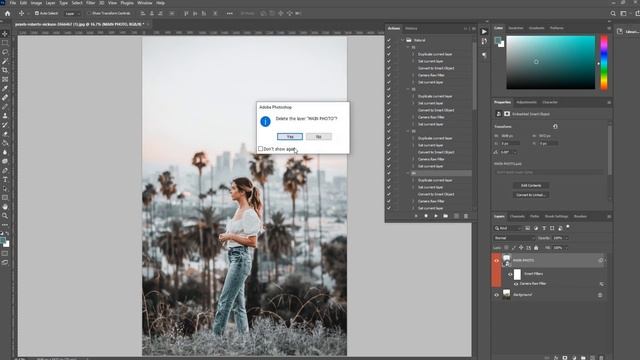This screenshot has width=640, height=360.
Task: Toggle the checkmark for the Natural action set
Action: pyautogui.click(x=389, y=40)
